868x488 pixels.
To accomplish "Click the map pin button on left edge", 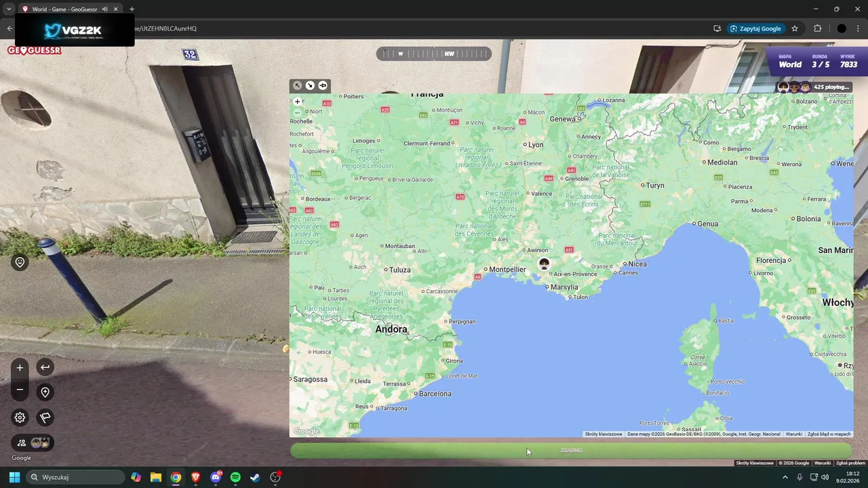I will tap(20, 262).
